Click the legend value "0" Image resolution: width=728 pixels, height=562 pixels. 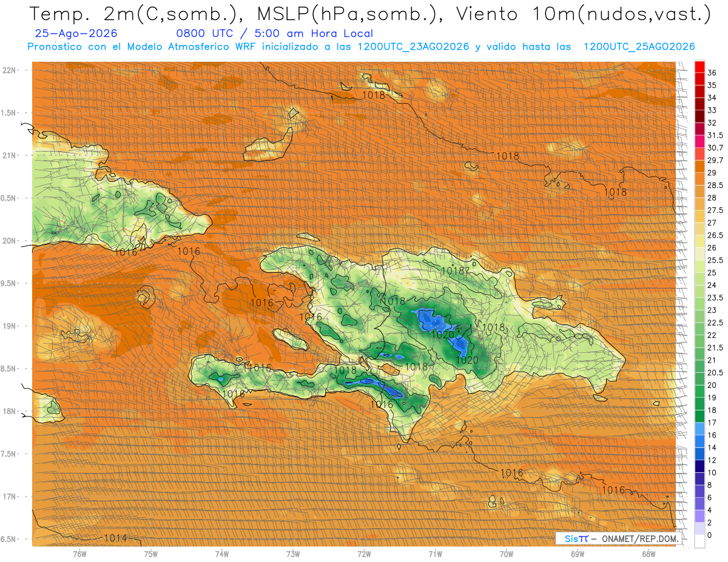(710, 535)
